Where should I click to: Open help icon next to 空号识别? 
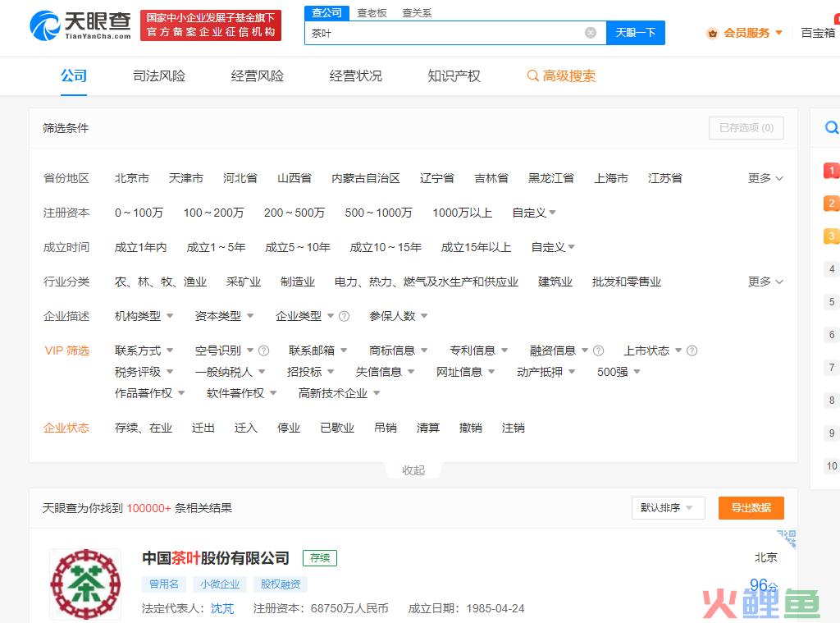pos(263,350)
